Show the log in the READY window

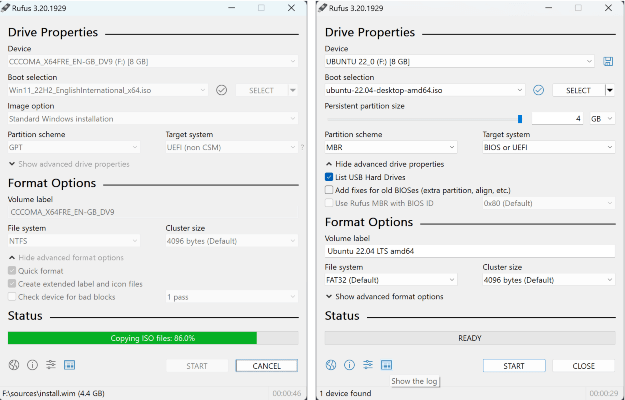pos(387,365)
